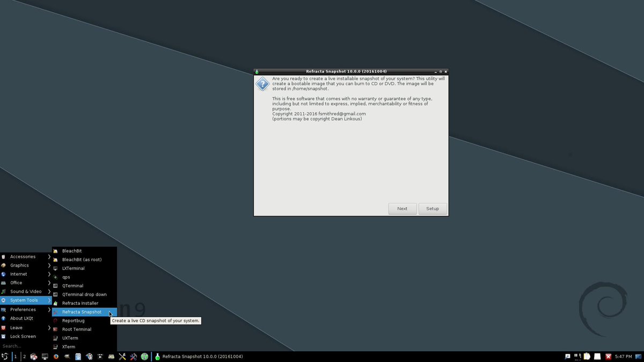Click the XTerm icon entry
This screenshot has height=362, width=644.
pyautogui.click(x=55, y=347)
